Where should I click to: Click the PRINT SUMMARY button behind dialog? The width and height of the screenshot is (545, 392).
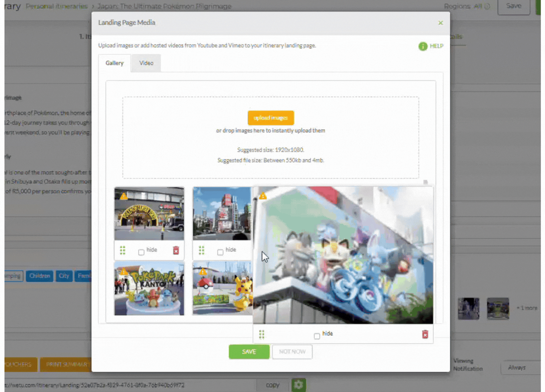pos(66,364)
